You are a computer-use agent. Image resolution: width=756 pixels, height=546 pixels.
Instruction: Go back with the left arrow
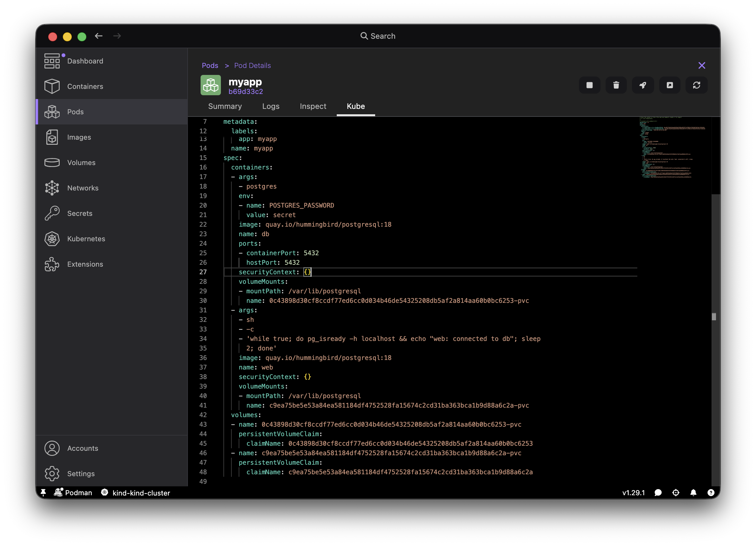point(99,36)
